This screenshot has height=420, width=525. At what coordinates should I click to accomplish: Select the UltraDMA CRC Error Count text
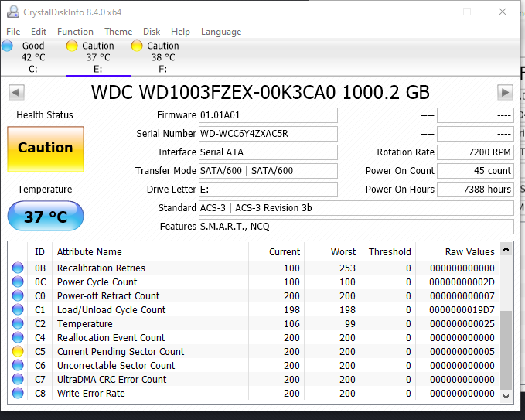click(112, 379)
